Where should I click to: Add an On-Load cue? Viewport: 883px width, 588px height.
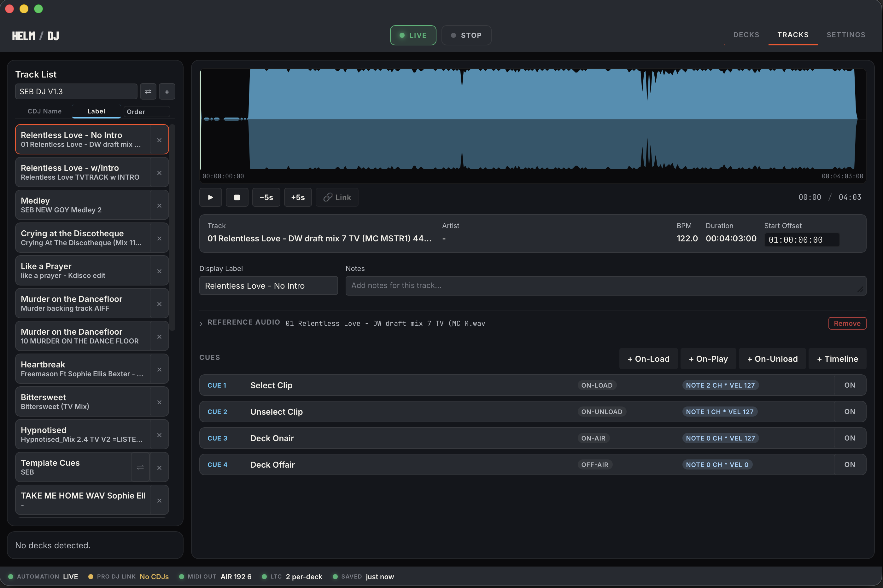pos(648,359)
